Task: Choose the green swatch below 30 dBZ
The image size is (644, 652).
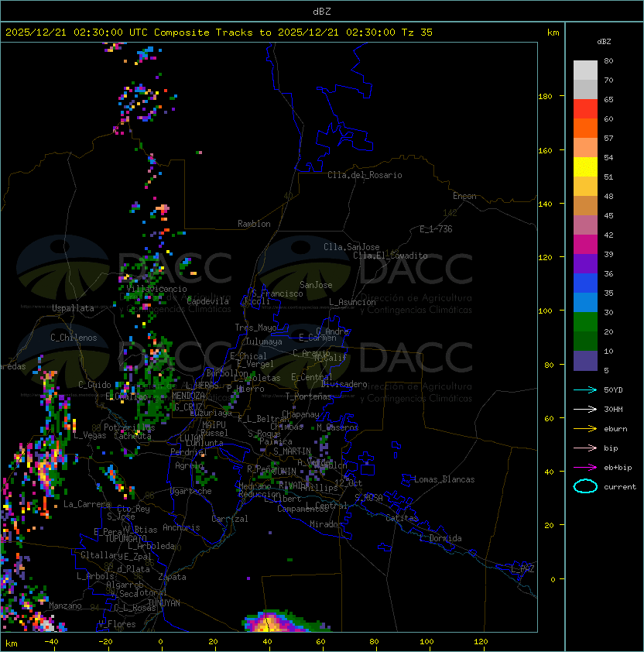Action: [585, 322]
